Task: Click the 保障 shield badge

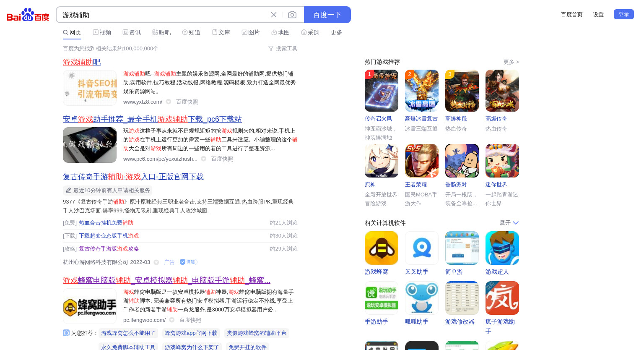Action: tap(188, 262)
